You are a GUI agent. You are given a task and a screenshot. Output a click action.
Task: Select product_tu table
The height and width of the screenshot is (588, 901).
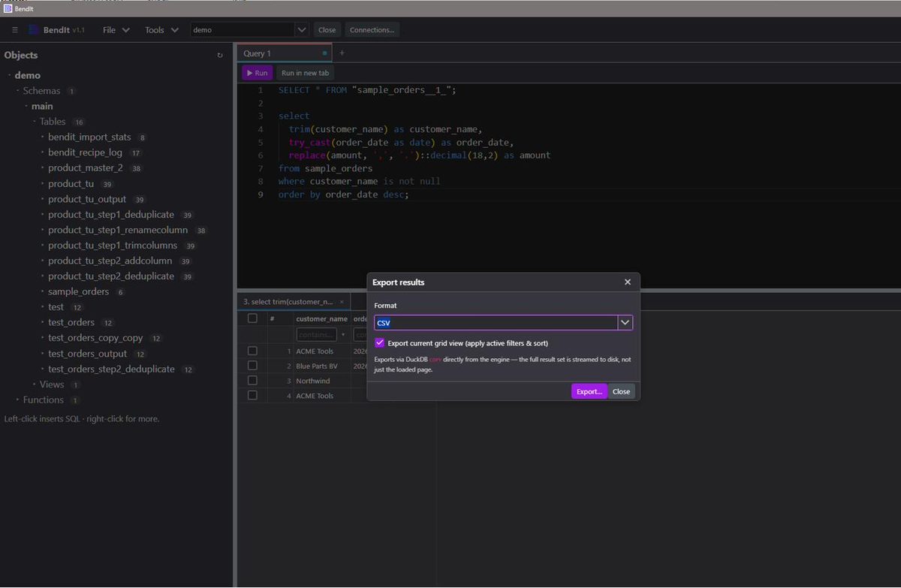pos(71,184)
